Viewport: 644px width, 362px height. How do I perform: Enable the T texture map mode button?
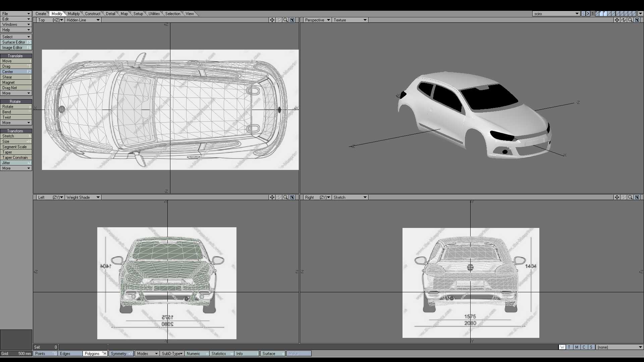point(569,347)
